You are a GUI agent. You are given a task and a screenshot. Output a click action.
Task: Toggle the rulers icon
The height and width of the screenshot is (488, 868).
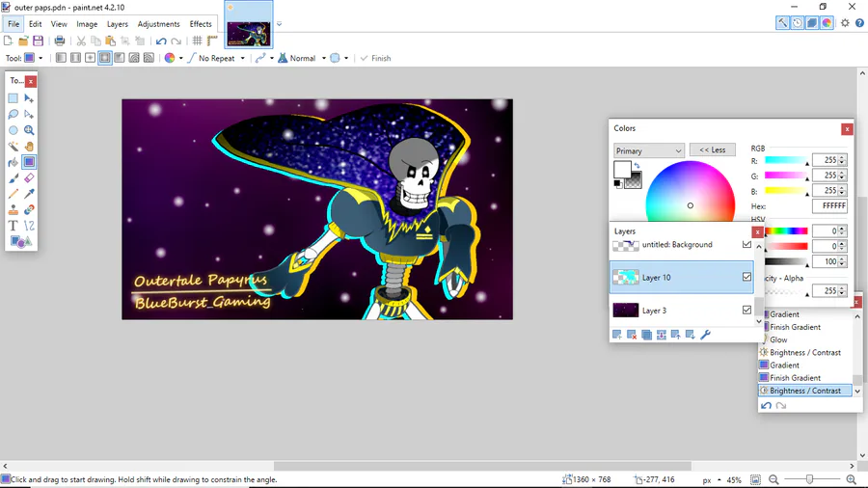(x=212, y=41)
